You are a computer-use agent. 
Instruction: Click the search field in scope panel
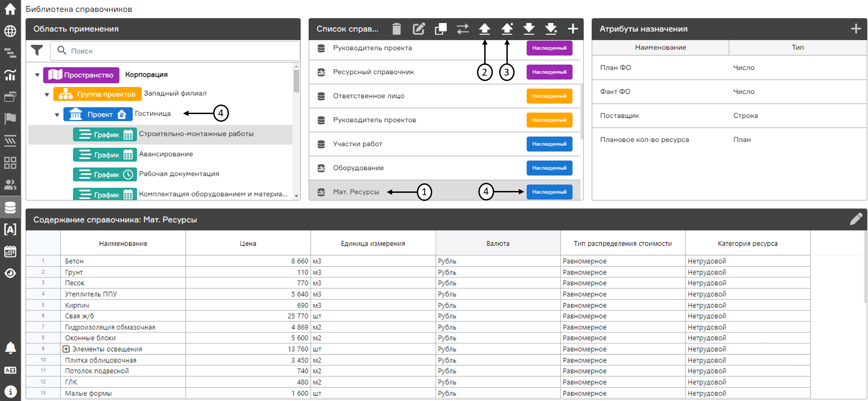pyautogui.click(x=175, y=51)
